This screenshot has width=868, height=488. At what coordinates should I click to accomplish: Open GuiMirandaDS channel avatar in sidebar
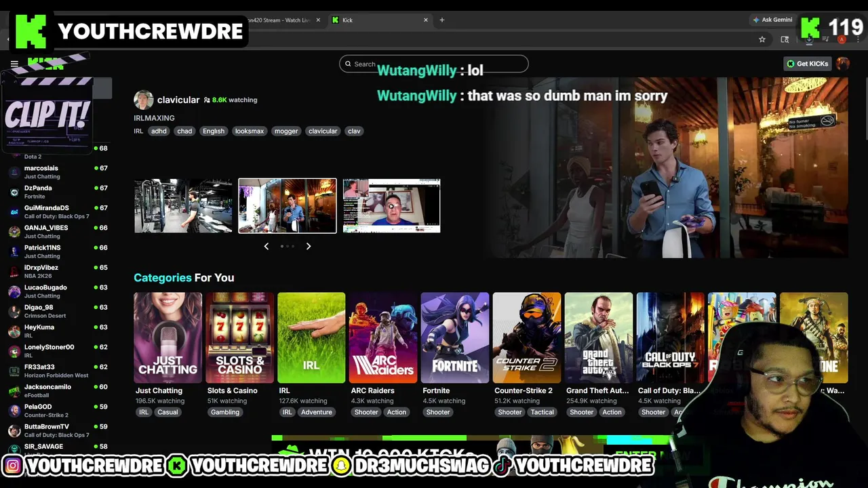click(x=14, y=212)
